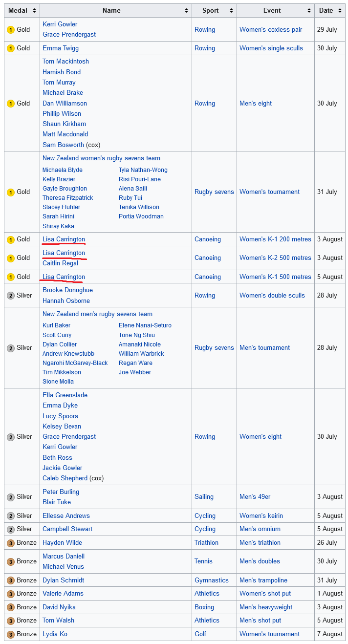
Task: Sort table by Event column arrows
Action: (x=309, y=10)
